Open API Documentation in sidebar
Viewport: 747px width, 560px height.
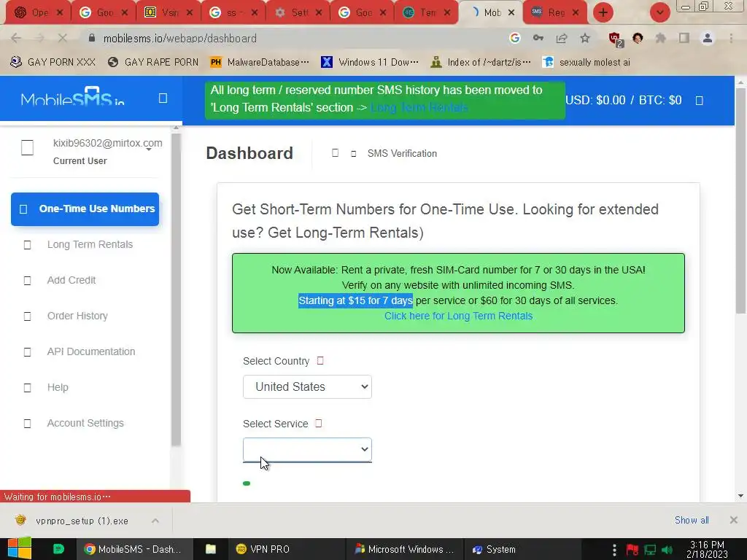click(91, 351)
